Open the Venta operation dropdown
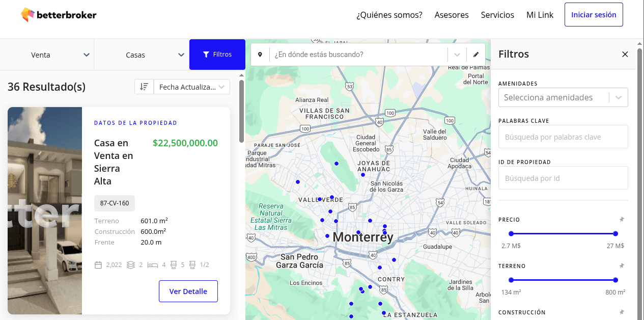The image size is (644, 320). [47, 55]
